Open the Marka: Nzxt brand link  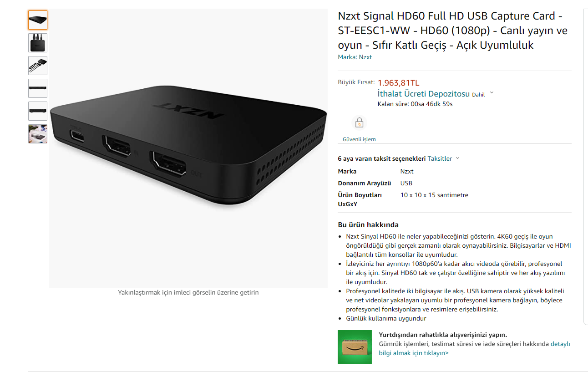pos(355,57)
